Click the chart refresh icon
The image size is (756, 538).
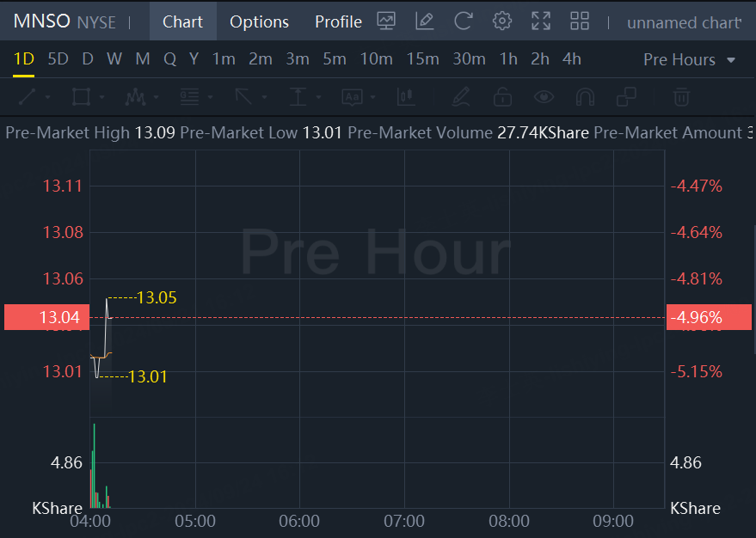(x=464, y=21)
